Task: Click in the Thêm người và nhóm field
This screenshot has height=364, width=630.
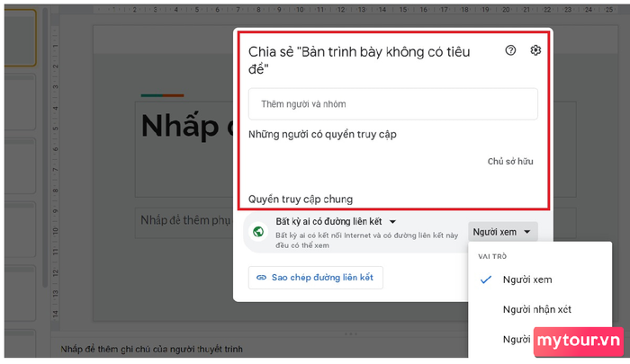Action: pos(393,104)
